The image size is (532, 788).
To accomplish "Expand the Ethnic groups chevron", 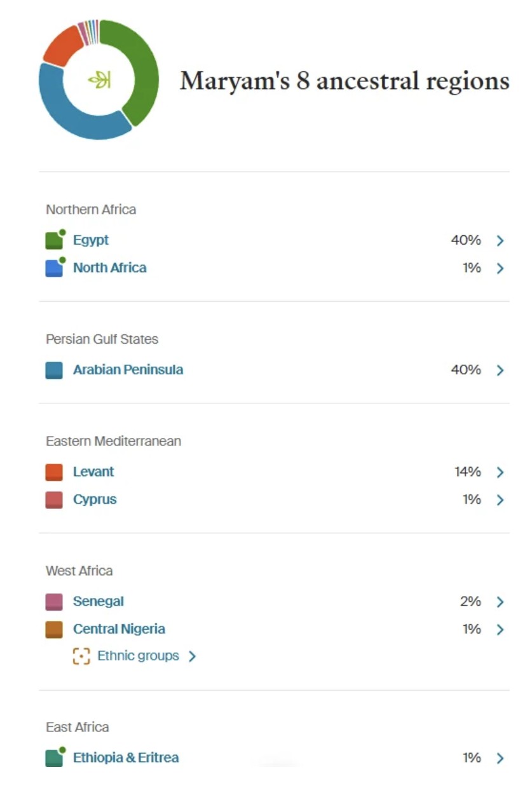I will (193, 656).
